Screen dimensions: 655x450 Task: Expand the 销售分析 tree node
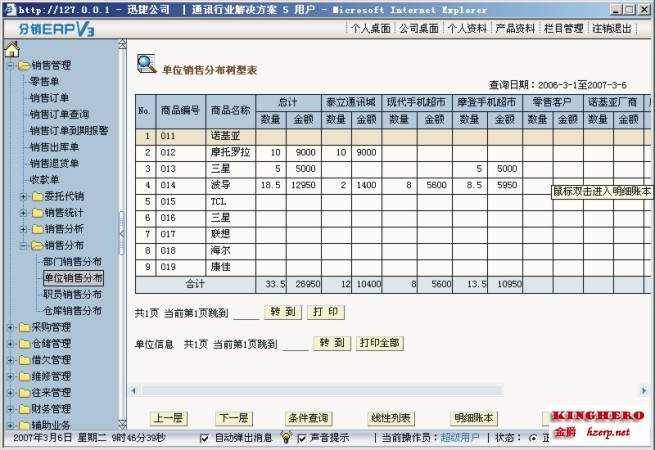tap(24, 229)
